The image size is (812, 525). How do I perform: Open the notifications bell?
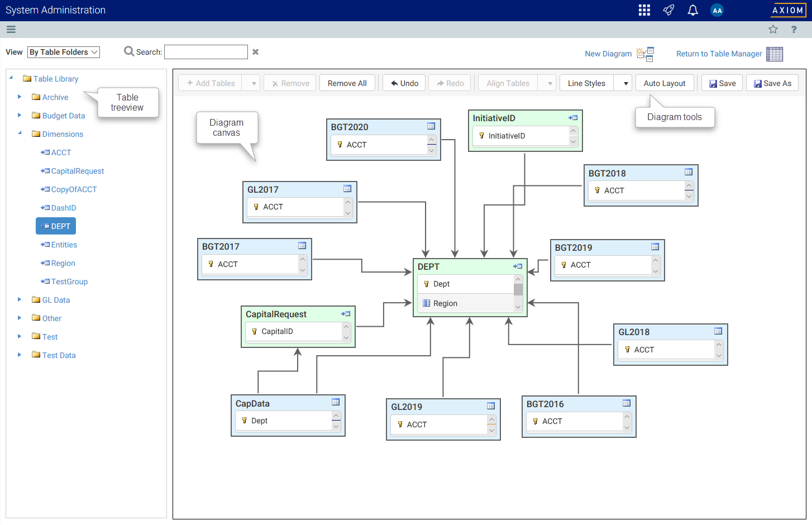[x=692, y=10]
